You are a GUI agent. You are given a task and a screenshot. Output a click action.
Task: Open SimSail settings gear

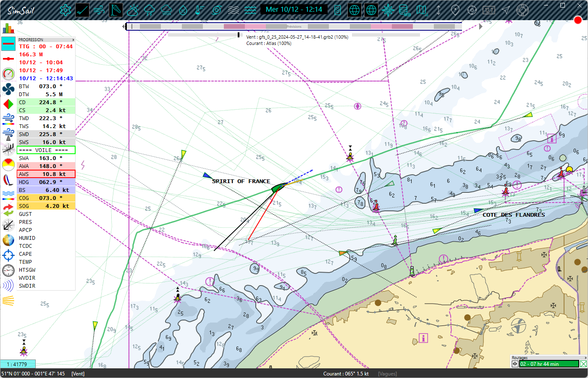[x=65, y=10]
